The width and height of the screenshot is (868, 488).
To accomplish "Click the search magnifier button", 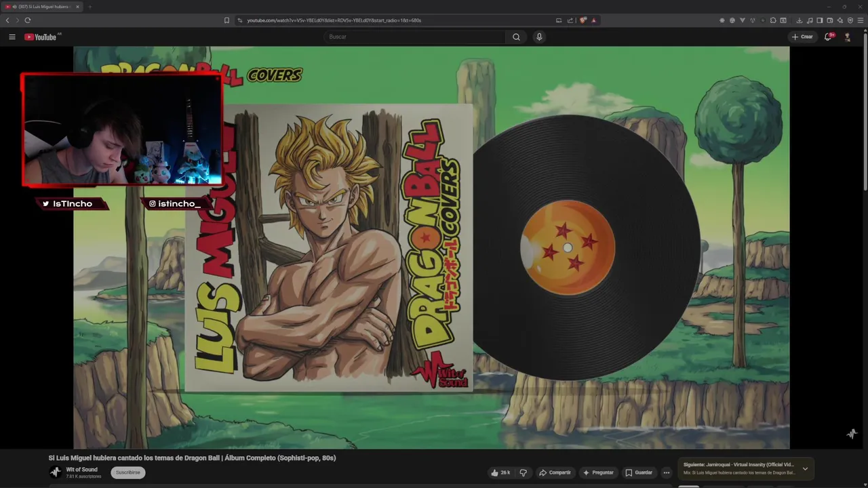I will click(516, 37).
